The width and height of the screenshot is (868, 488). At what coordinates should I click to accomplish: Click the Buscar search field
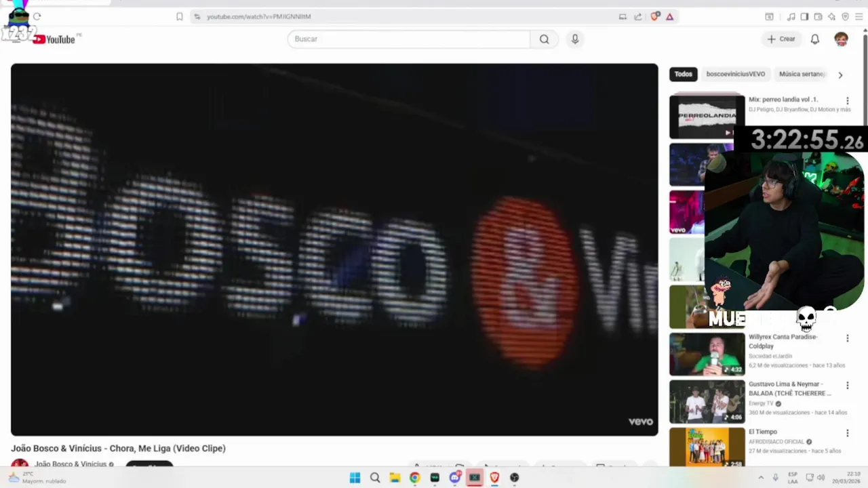click(409, 39)
